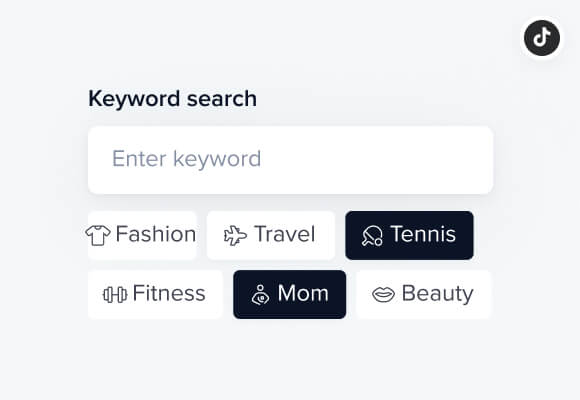The height and width of the screenshot is (400, 580).
Task: Enable the Travel keyword chip
Action: tap(271, 235)
